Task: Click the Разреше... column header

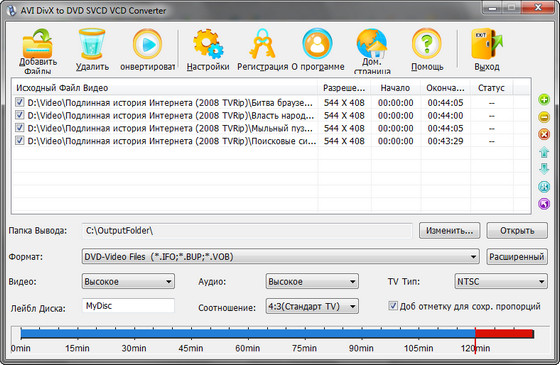Action: pyautogui.click(x=344, y=88)
